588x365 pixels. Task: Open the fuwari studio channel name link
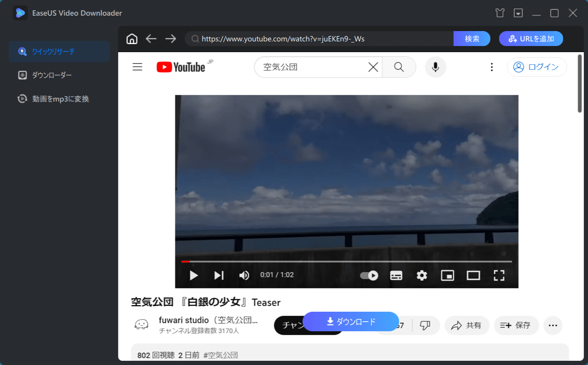(208, 320)
